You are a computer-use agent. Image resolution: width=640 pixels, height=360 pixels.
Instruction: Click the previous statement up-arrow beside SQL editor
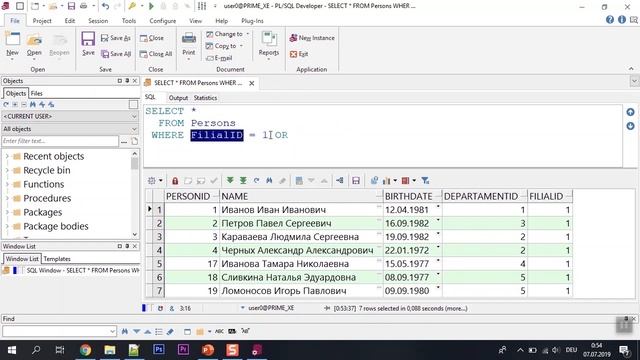tap(630, 112)
